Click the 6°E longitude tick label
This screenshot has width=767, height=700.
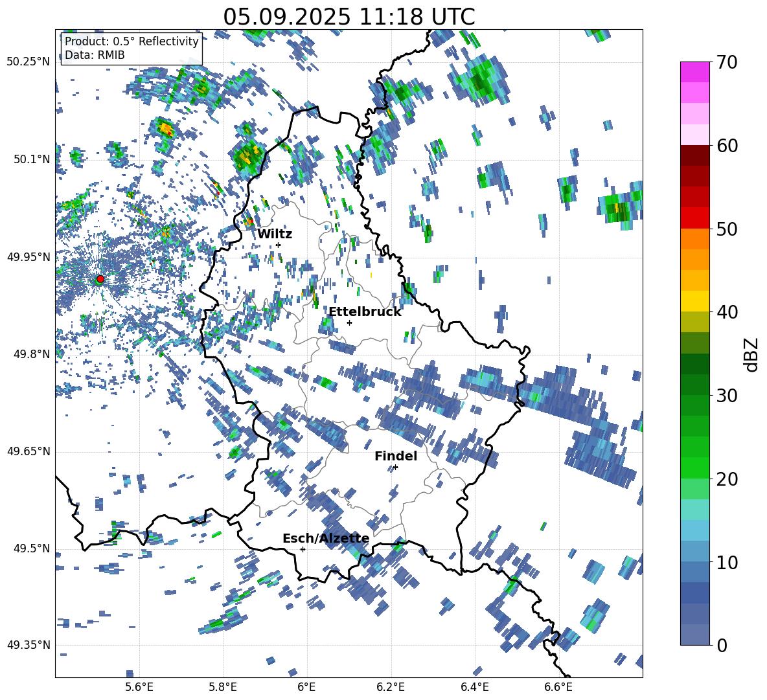(x=306, y=687)
